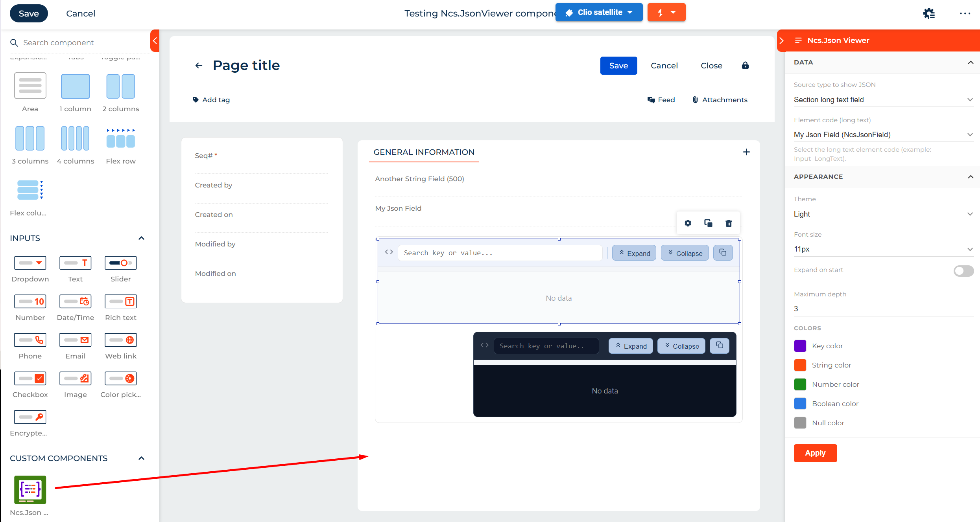The image size is (980, 522).
Task: Choose the Number input component
Action: [30, 301]
